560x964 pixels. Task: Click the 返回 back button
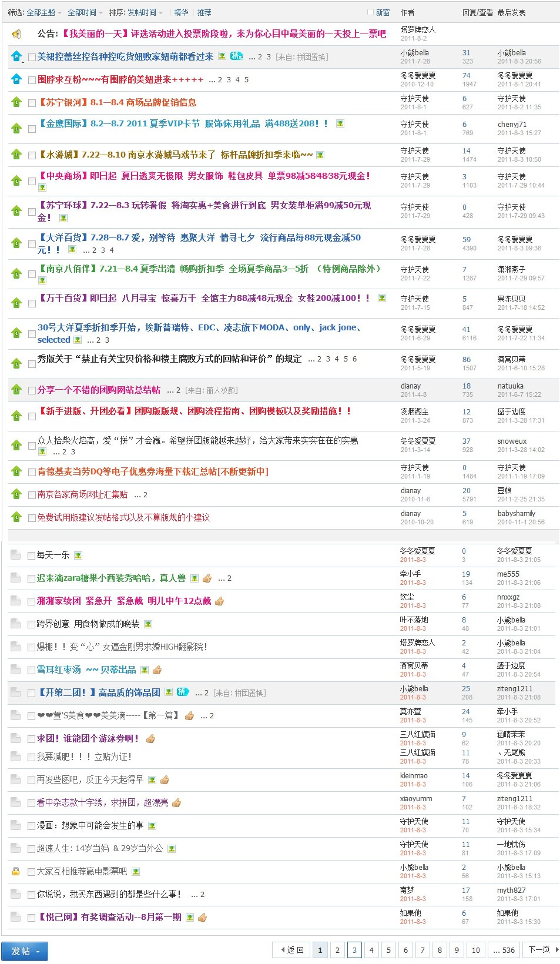point(291,950)
